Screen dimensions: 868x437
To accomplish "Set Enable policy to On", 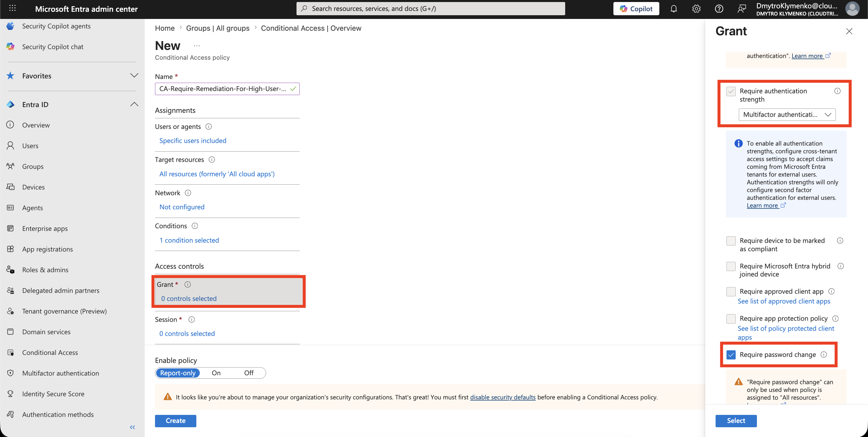I will coord(216,373).
